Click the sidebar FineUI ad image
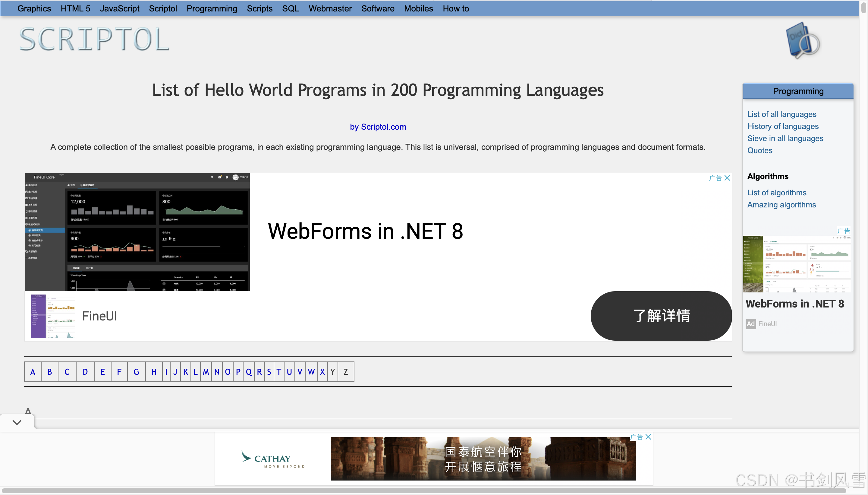Screen dimensions: 868x495 pos(797,264)
